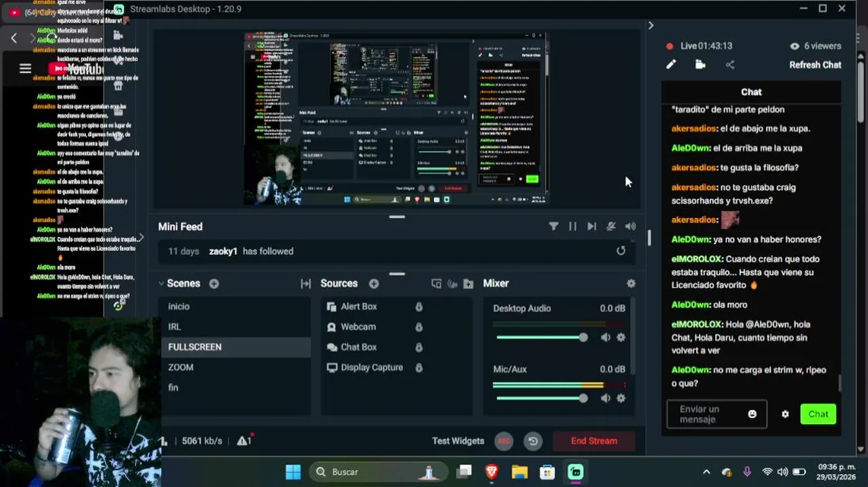Screen dimensions: 868x487
Task: Add a source folder
Action: (468, 283)
